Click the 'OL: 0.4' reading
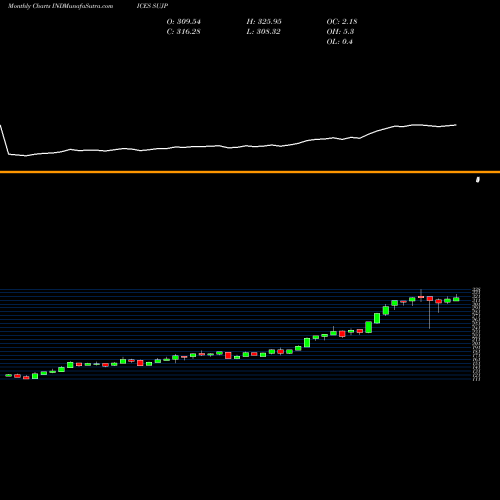The height and width of the screenshot is (500, 500). tap(339, 42)
